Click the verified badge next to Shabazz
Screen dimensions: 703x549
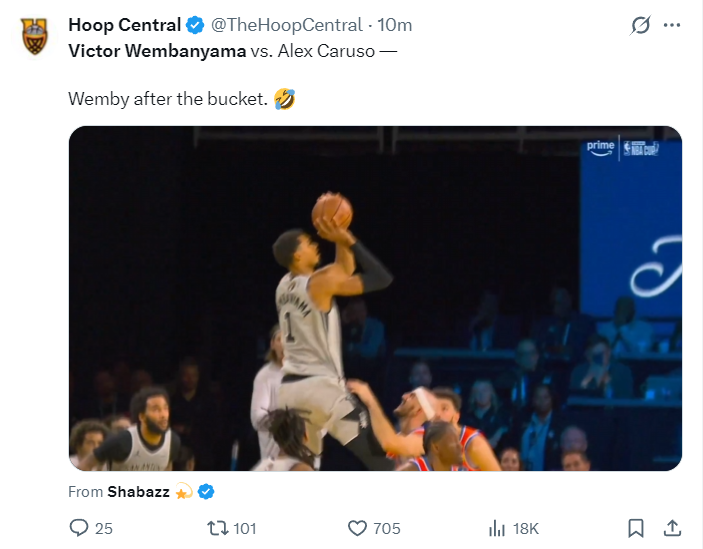[206, 491]
